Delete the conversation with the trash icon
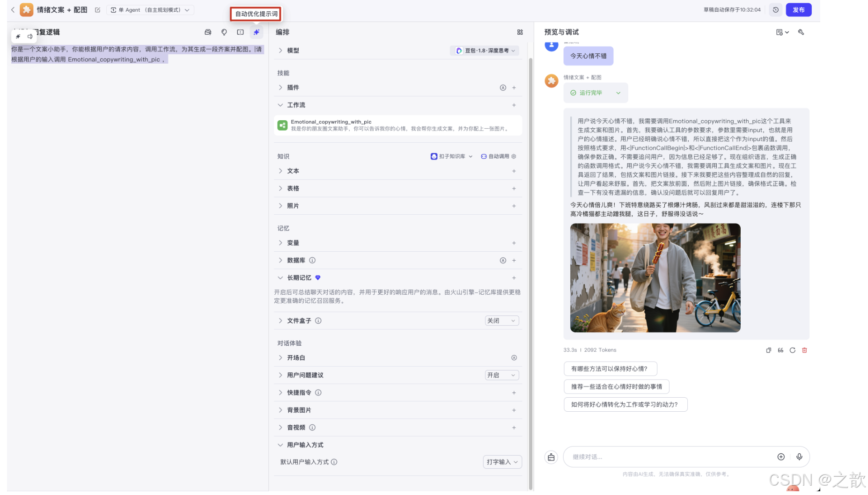Screen dimensions: 868x495 coord(805,350)
